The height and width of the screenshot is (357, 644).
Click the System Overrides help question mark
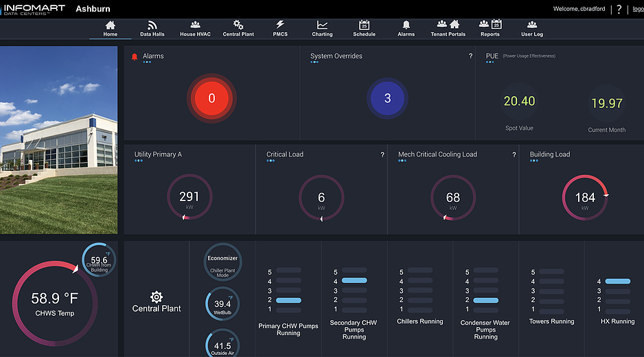click(x=470, y=56)
